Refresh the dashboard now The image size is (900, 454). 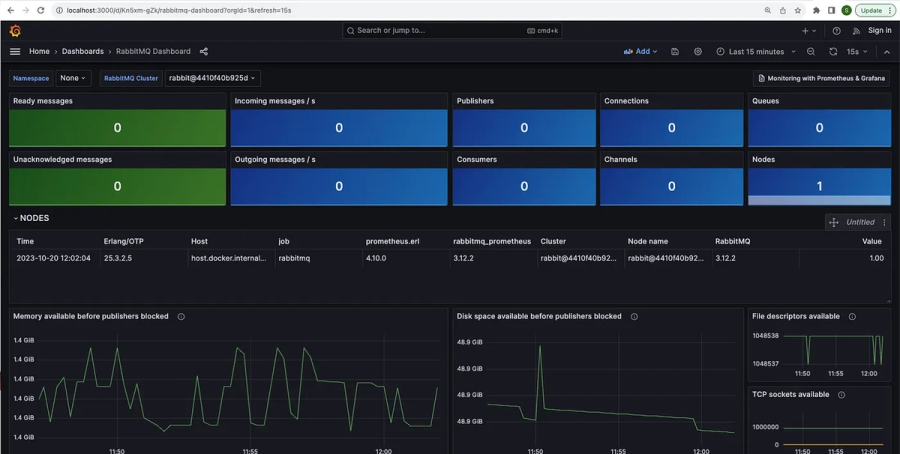click(833, 52)
